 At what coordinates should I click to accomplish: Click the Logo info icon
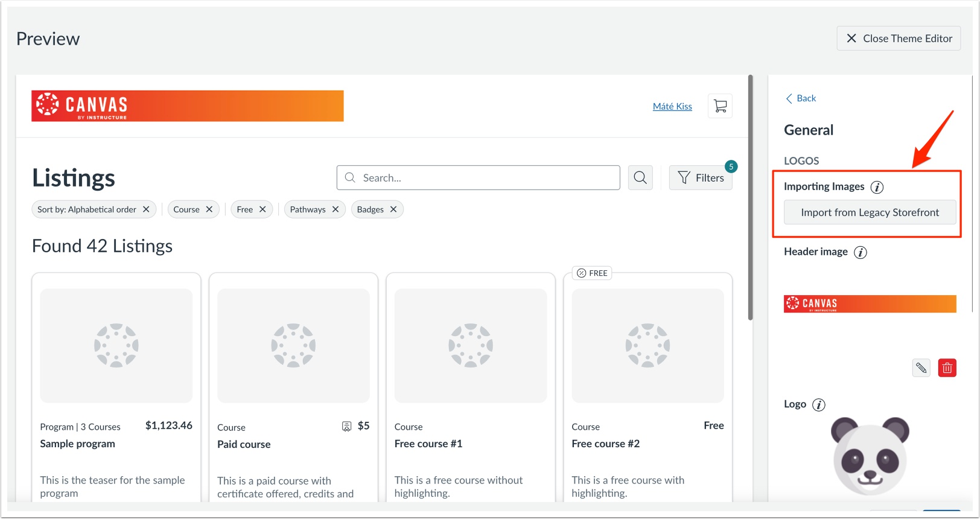coord(819,405)
